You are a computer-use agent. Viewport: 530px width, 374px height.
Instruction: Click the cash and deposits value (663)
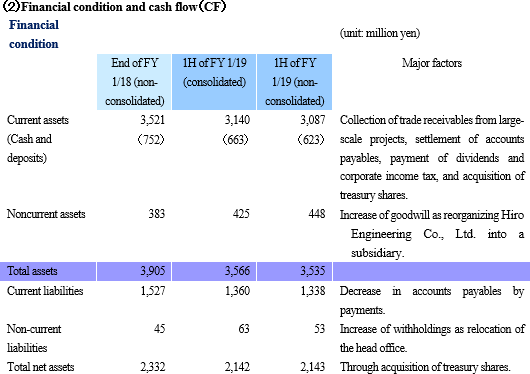236,139
